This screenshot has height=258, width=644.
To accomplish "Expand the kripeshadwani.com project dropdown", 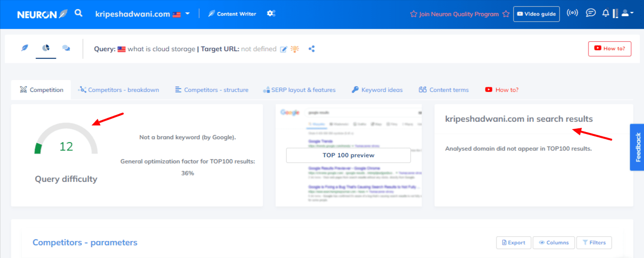I will [x=142, y=14].
